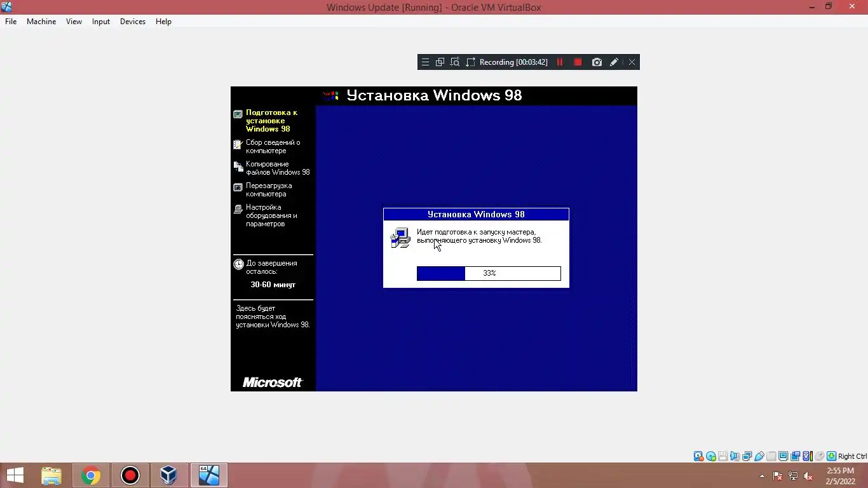The image size is (868, 488).
Task: Click the '30-60 минут' time estimate
Action: coord(273,285)
